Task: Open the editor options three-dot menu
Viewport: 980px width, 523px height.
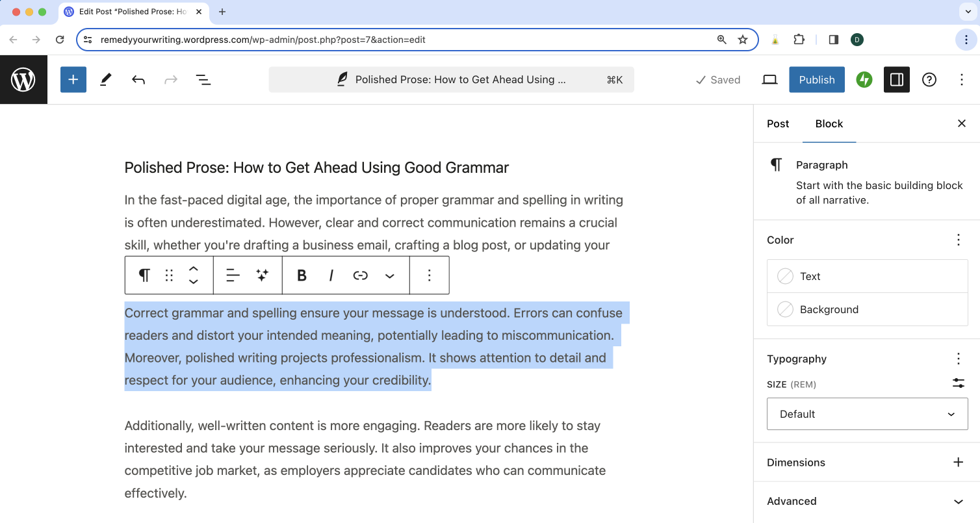Action: tap(962, 79)
